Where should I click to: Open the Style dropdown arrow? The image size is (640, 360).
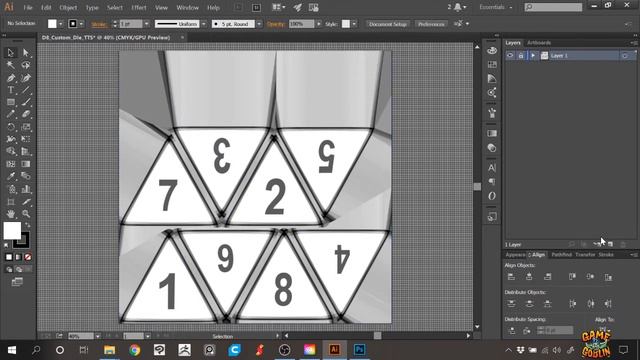click(x=354, y=24)
